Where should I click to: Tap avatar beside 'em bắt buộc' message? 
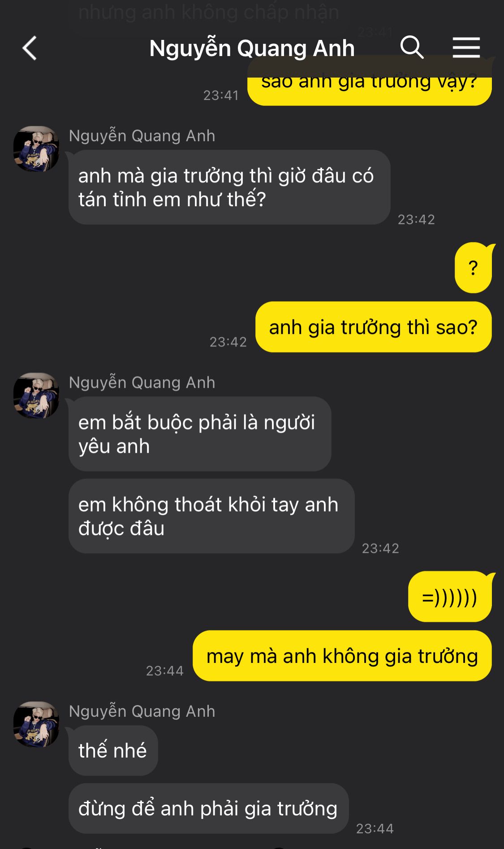[x=36, y=395]
